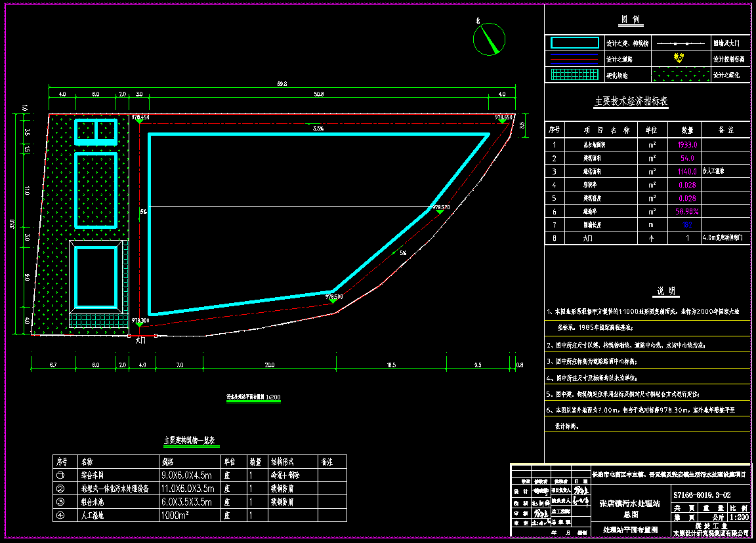Select the 58.98% greening rate value

(x=686, y=212)
